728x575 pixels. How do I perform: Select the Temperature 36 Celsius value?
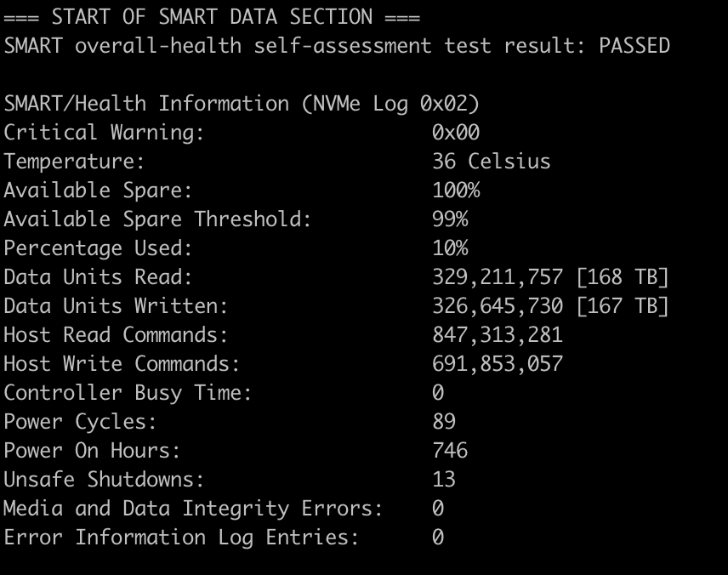tap(492, 161)
